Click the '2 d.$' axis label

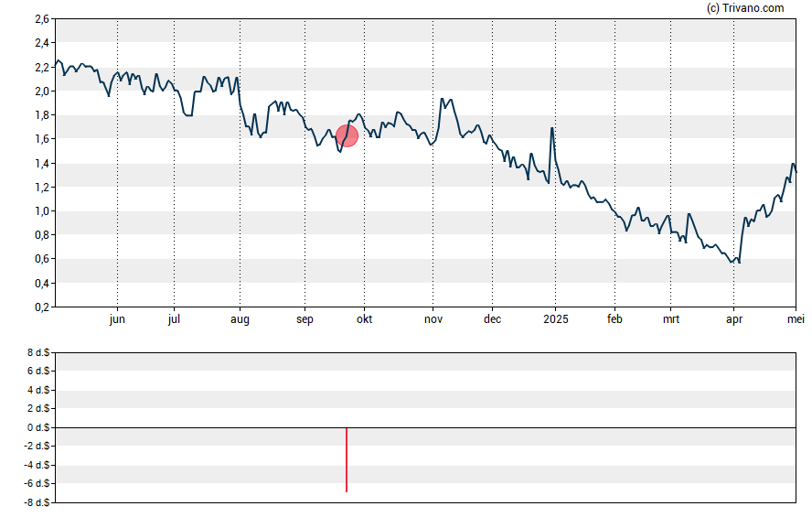point(38,409)
